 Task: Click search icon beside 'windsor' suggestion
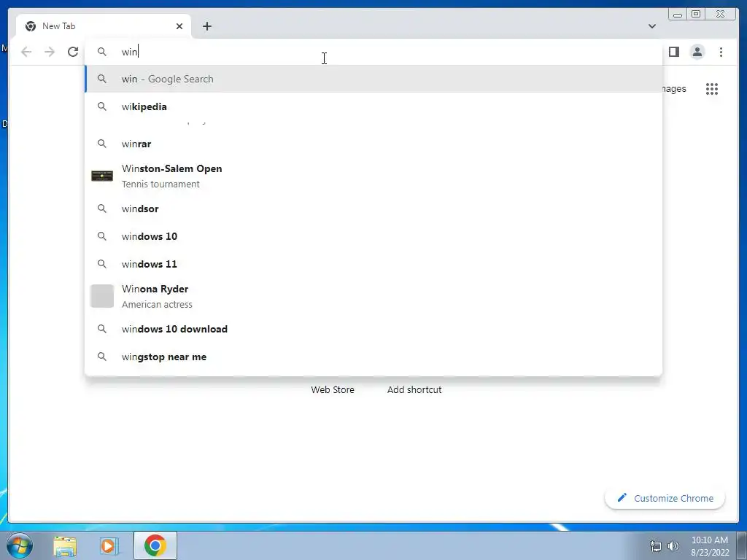pyautogui.click(x=102, y=209)
